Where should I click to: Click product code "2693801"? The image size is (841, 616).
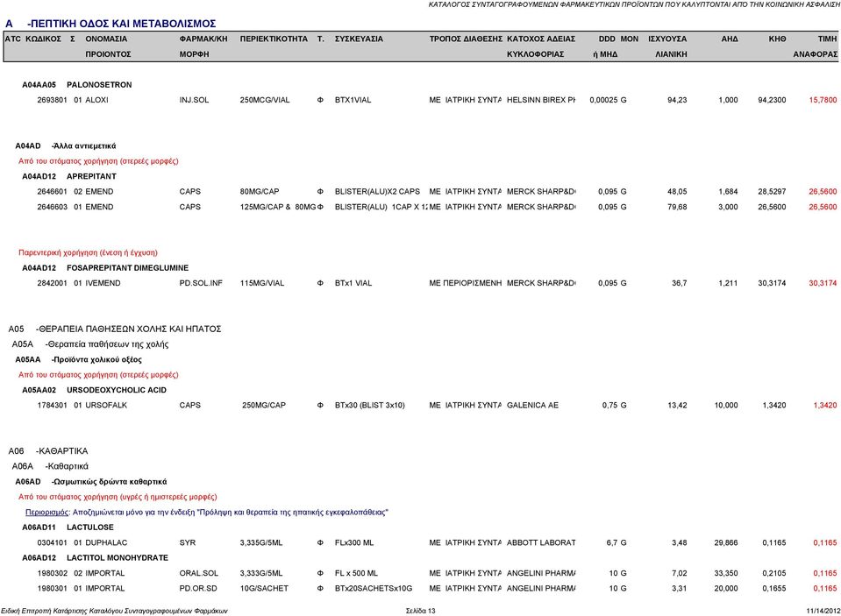[52, 100]
